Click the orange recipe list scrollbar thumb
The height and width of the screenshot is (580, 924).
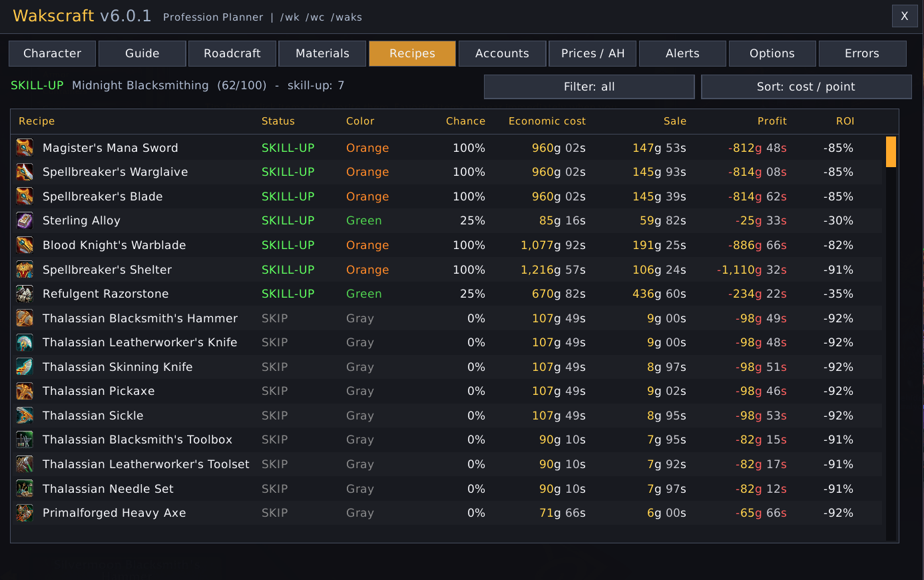coord(891,152)
